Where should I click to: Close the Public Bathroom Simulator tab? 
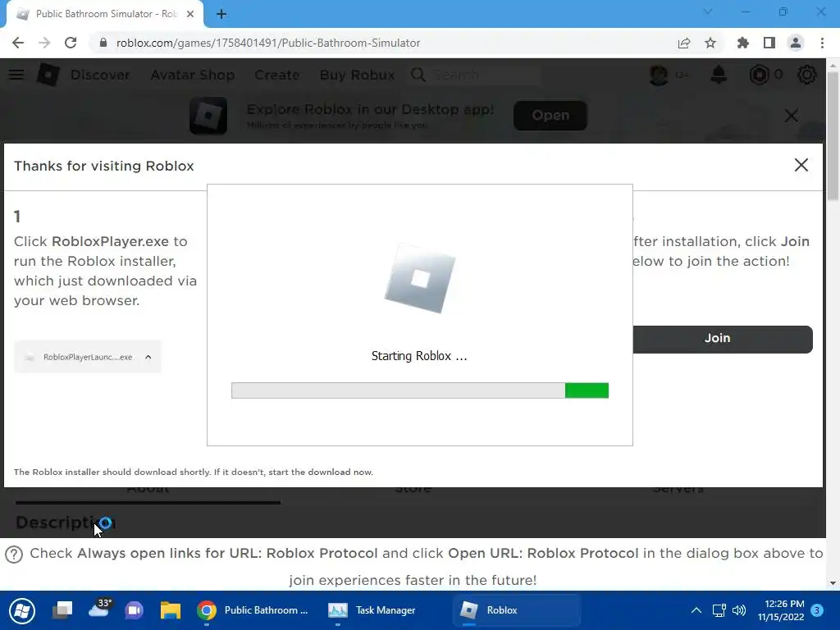tap(190, 14)
